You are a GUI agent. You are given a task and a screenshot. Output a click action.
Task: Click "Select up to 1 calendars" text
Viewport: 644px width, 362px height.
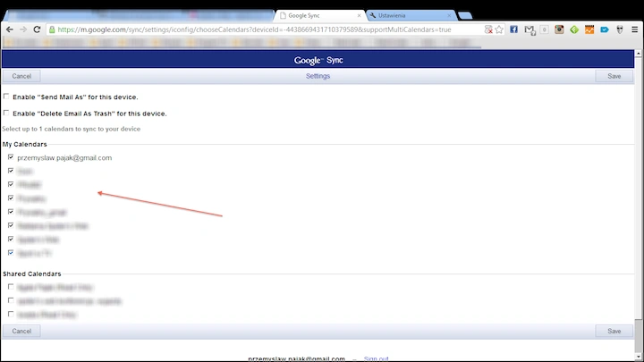[x=72, y=129]
